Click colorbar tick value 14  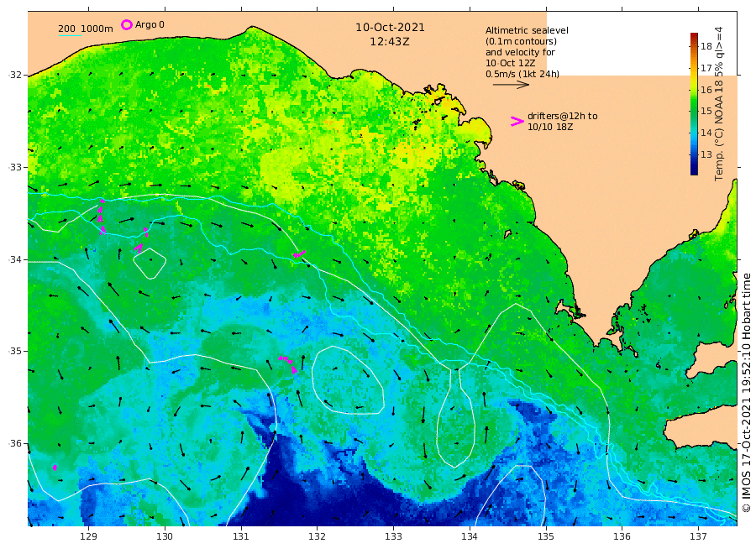pos(706,133)
